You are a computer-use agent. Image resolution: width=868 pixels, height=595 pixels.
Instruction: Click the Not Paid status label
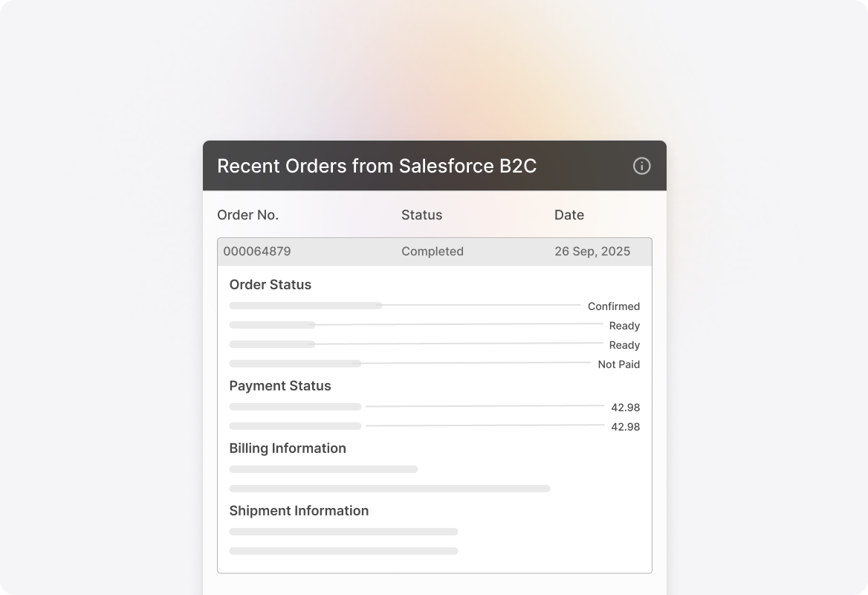click(618, 364)
